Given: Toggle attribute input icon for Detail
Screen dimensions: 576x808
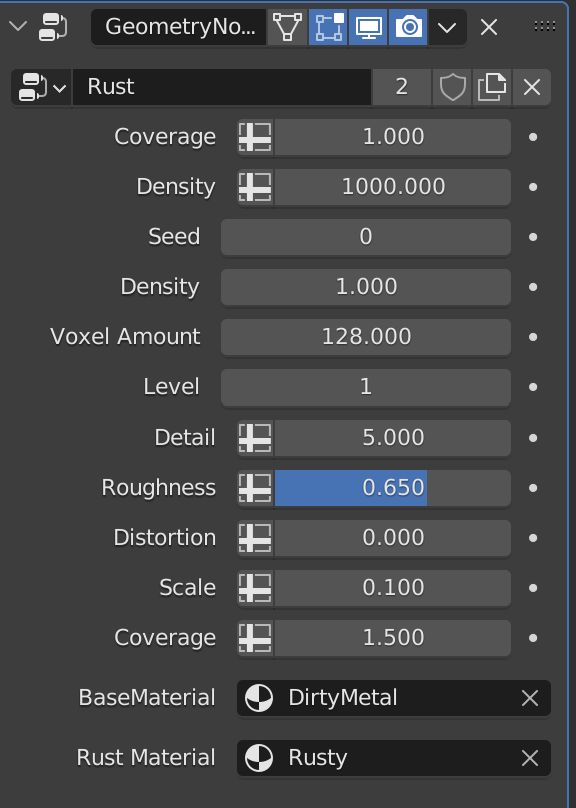Looking at the screenshot, I should pyautogui.click(x=255, y=438).
